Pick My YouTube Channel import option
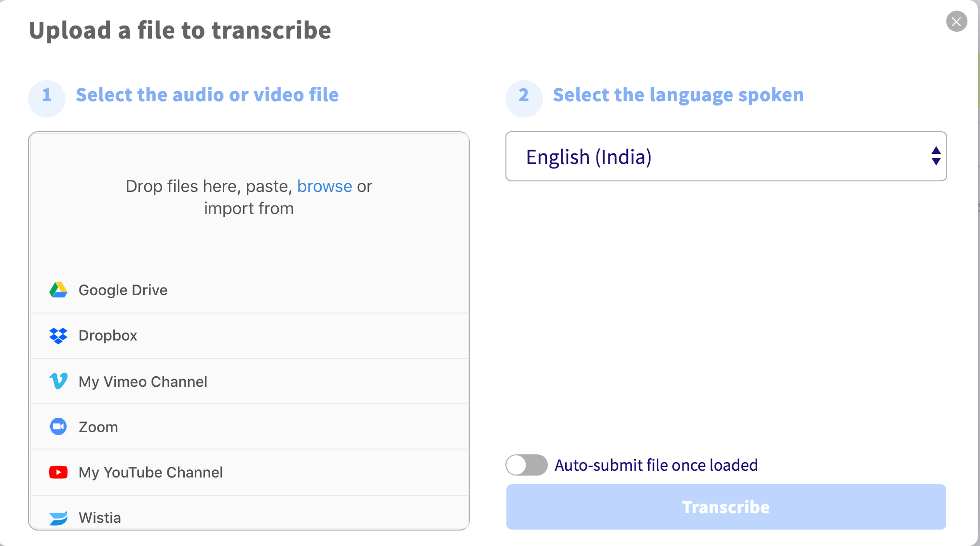 [x=150, y=472]
